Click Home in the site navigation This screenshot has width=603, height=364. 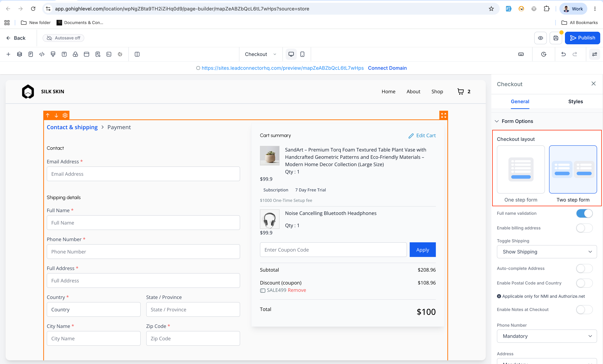pyautogui.click(x=388, y=91)
